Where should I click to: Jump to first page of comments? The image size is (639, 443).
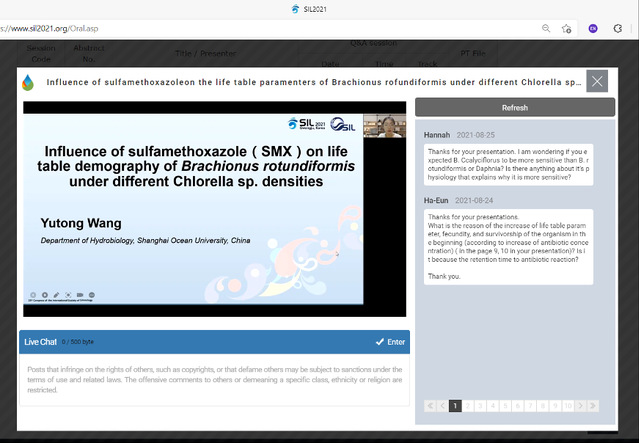click(x=430, y=406)
